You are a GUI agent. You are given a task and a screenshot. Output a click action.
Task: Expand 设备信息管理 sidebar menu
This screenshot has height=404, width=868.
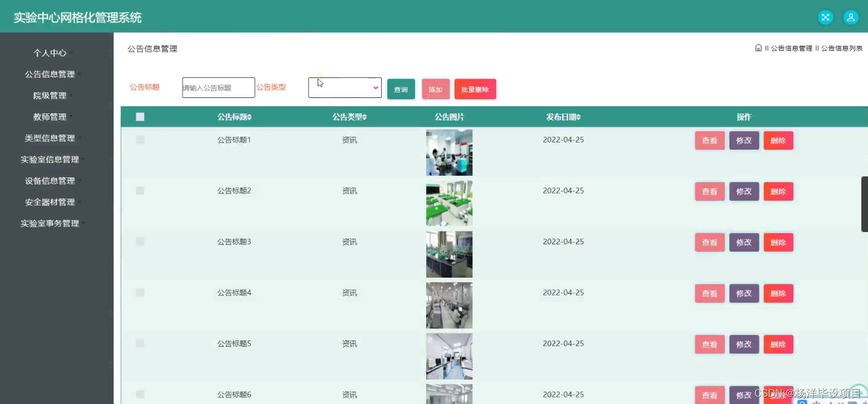pyautogui.click(x=53, y=181)
